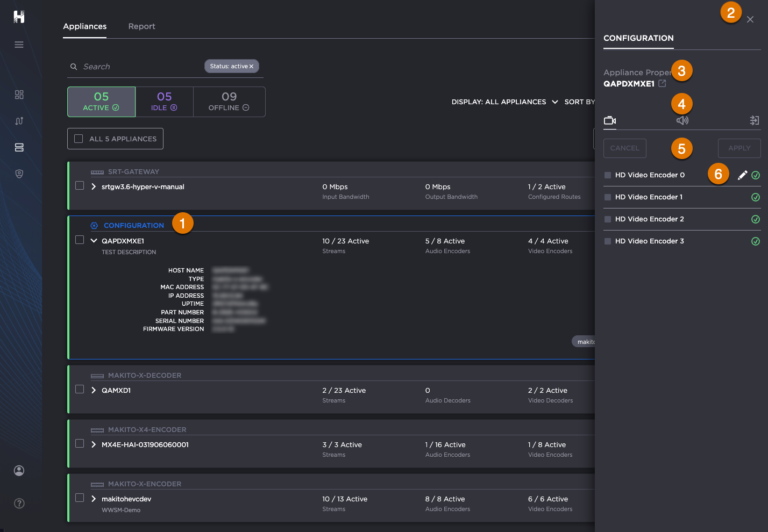Tick the HD Video Encoder 2 checkbox
Image resolution: width=768 pixels, height=532 pixels.
(x=608, y=219)
